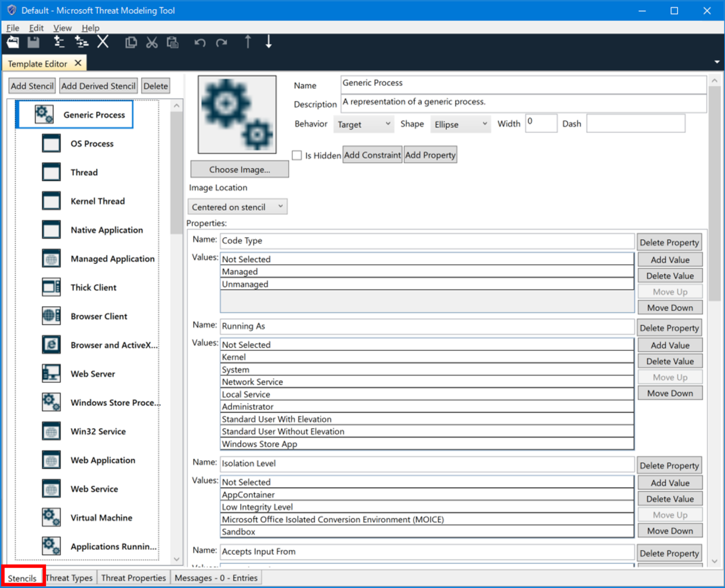Open the Behavior dropdown showing Target
Viewport: 725px width, 588px height.
point(364,124)
